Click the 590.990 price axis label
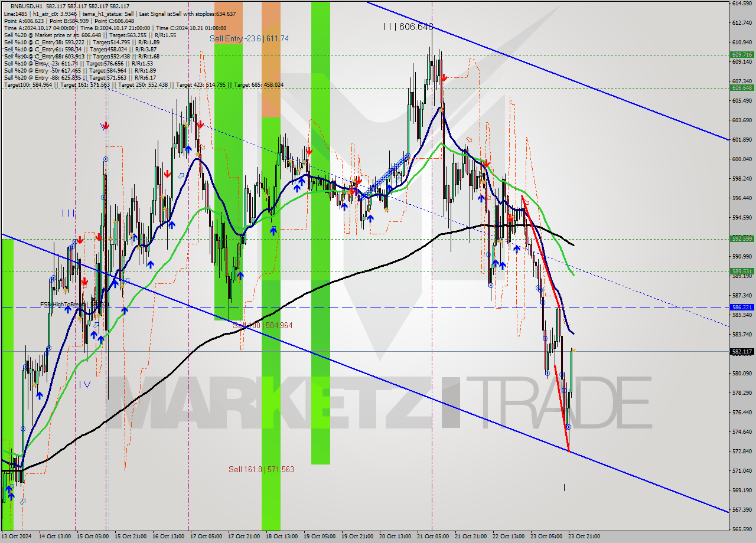This screenshot has width=756, height=543. [742, 256]
